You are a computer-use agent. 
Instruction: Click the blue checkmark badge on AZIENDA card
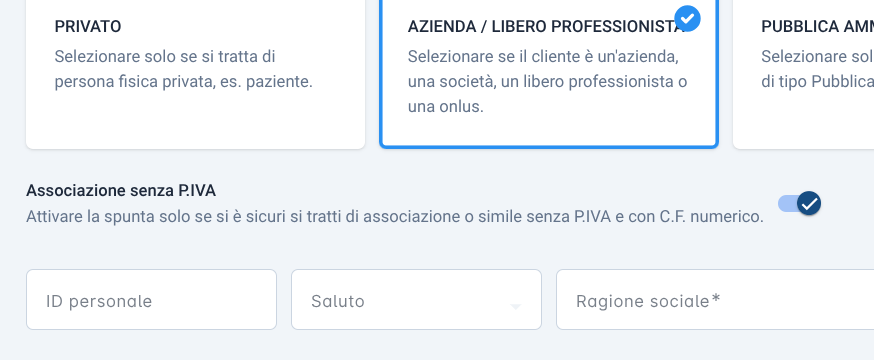pos(687,18)
